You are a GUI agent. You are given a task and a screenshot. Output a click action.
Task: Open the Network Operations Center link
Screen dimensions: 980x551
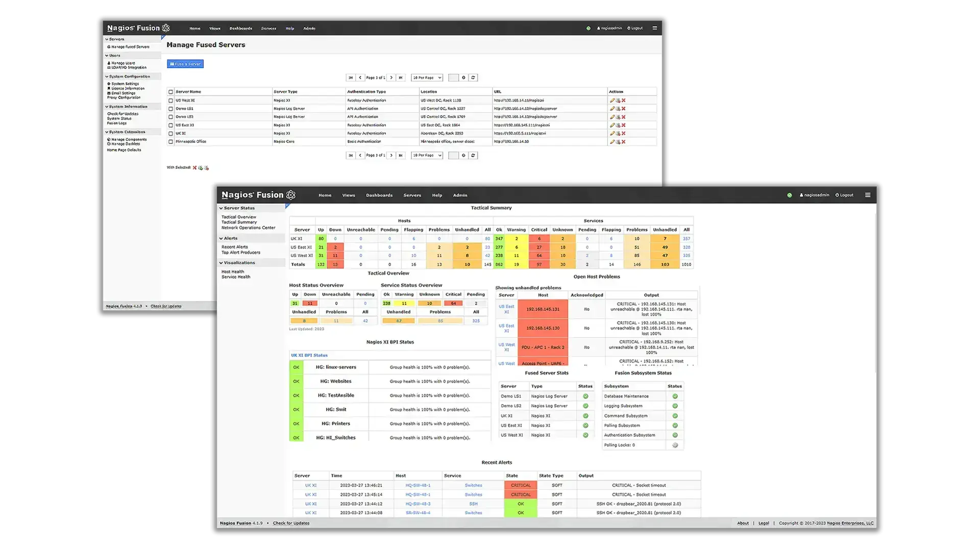pyautogui.click(x=248, y=228)
